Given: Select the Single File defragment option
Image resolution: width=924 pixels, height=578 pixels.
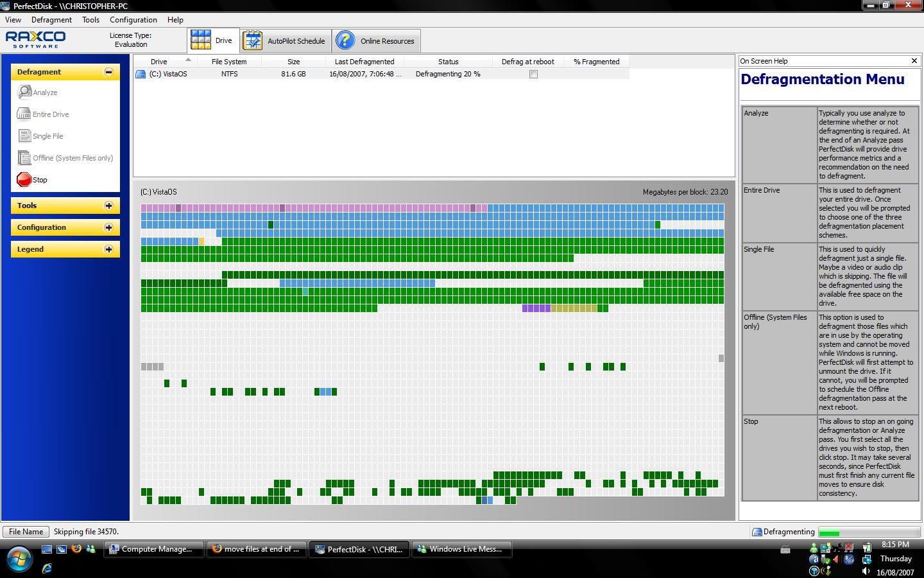Looking at the screenshot, I should [x=40, y=136].
